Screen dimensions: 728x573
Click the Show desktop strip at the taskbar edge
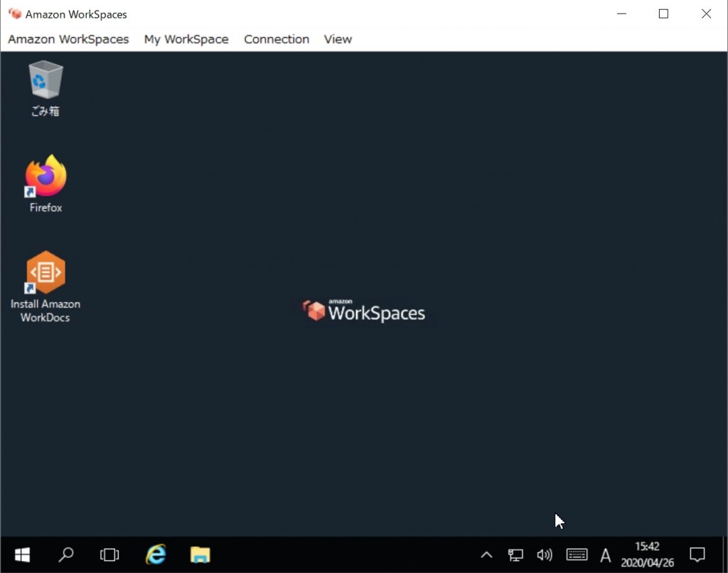[x=724, y=555]
